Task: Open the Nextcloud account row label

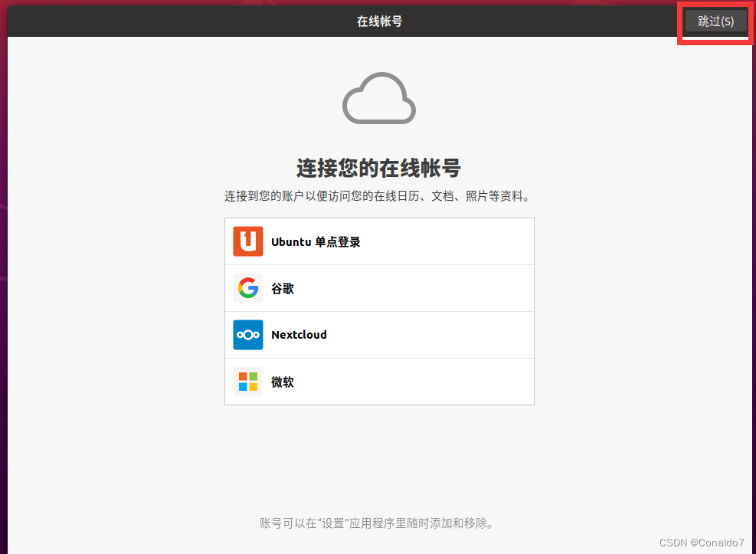Action: pyautogui.click(x=299, y=335)
